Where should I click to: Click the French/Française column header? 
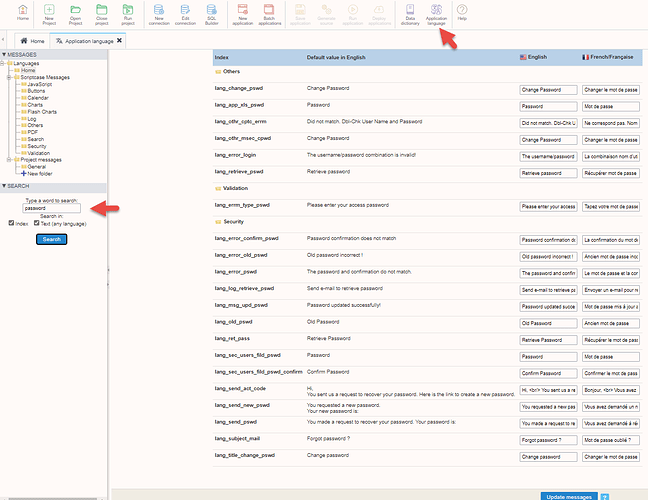point(608,57)
